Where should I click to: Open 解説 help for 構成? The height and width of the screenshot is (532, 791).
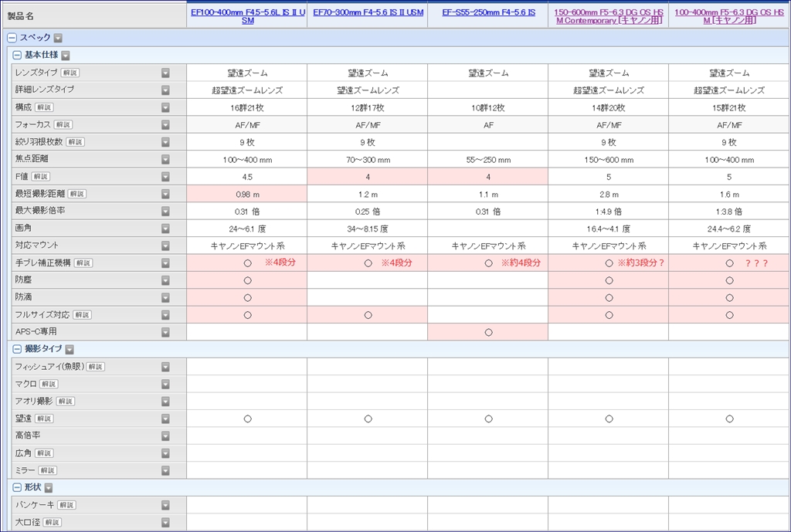point(44,107)
